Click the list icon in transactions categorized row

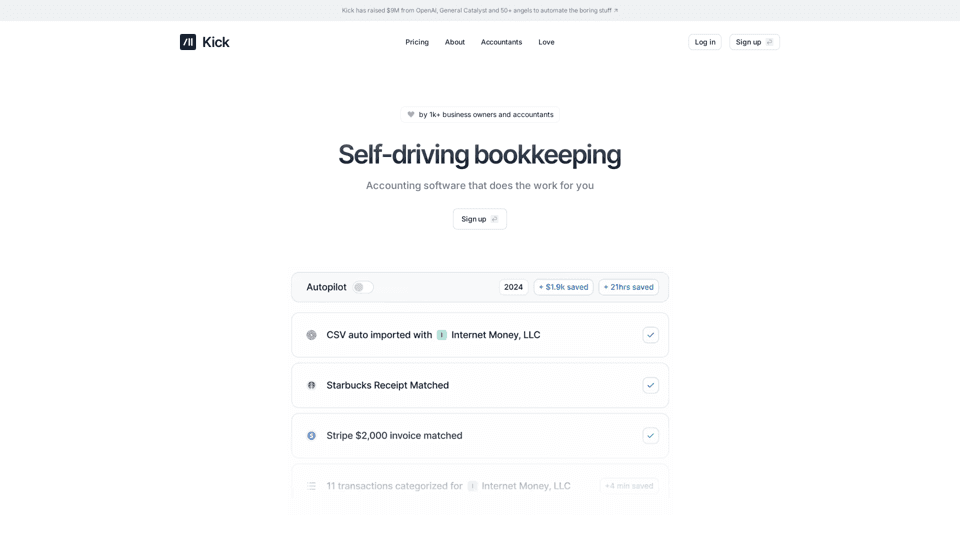tap(312, 486)
